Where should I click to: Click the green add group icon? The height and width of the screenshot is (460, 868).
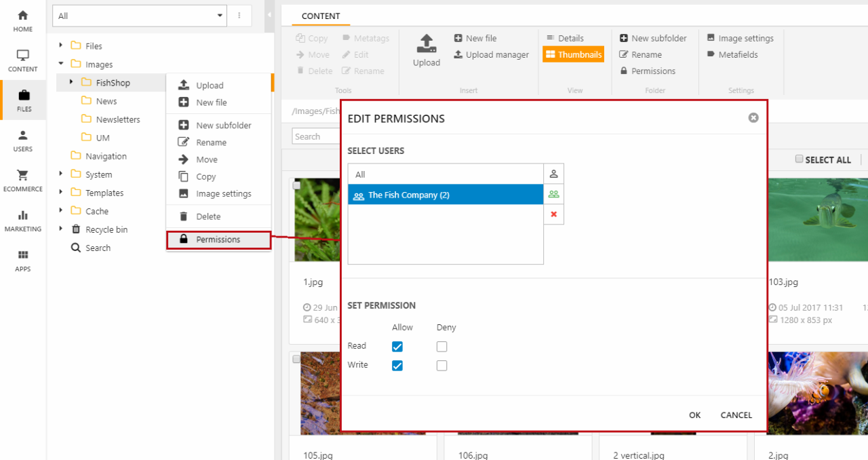click(553, 194)
